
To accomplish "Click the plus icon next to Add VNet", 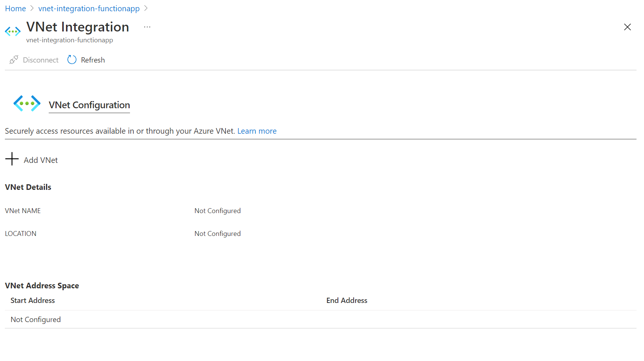I will 12,159.
